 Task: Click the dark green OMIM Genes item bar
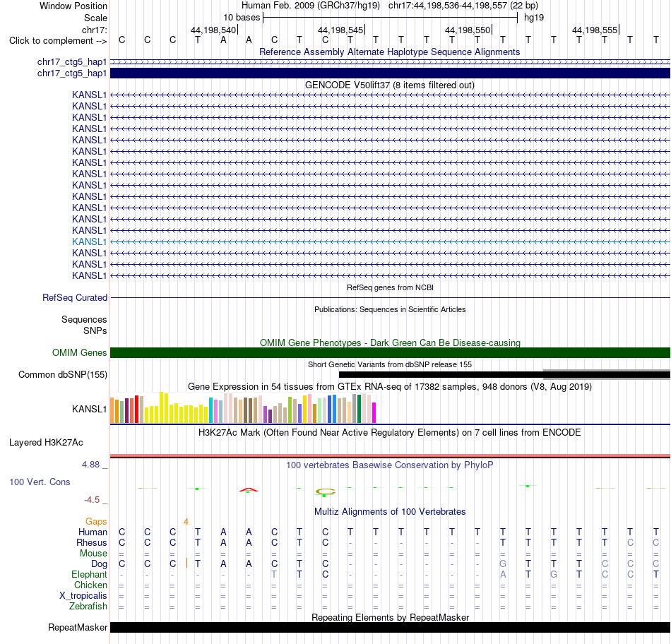(x=391, y=352)
